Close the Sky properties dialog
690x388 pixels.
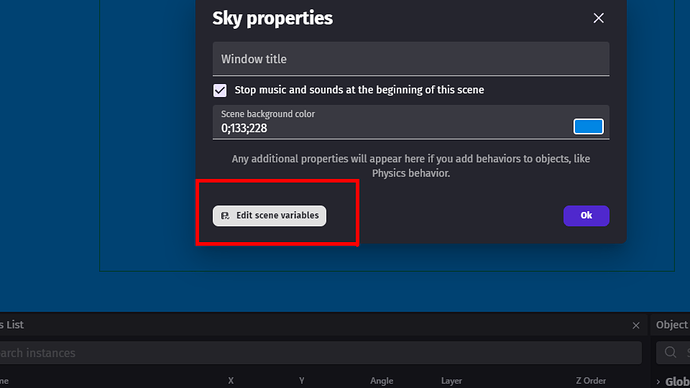(x=598, y=18)
